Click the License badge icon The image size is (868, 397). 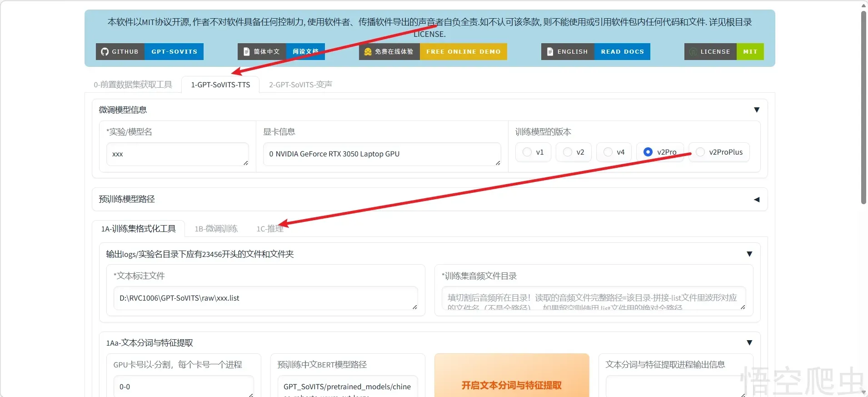693,52
